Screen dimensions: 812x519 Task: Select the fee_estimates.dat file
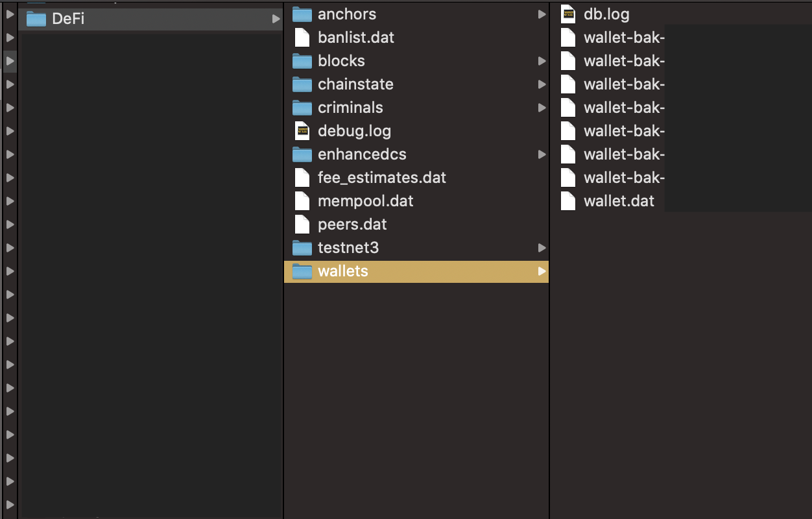tap(382, 178)
